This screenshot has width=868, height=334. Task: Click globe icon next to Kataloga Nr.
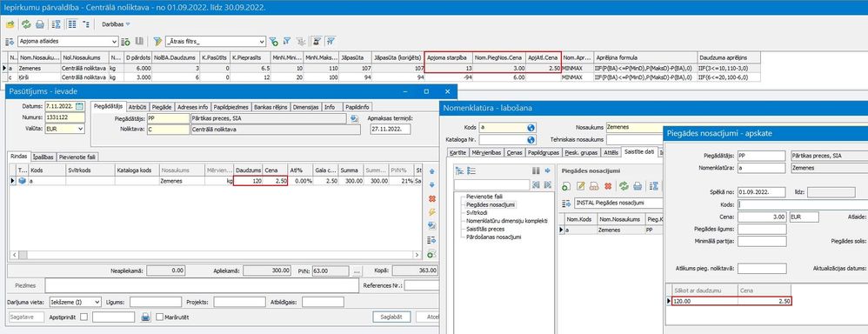(531, 139)
